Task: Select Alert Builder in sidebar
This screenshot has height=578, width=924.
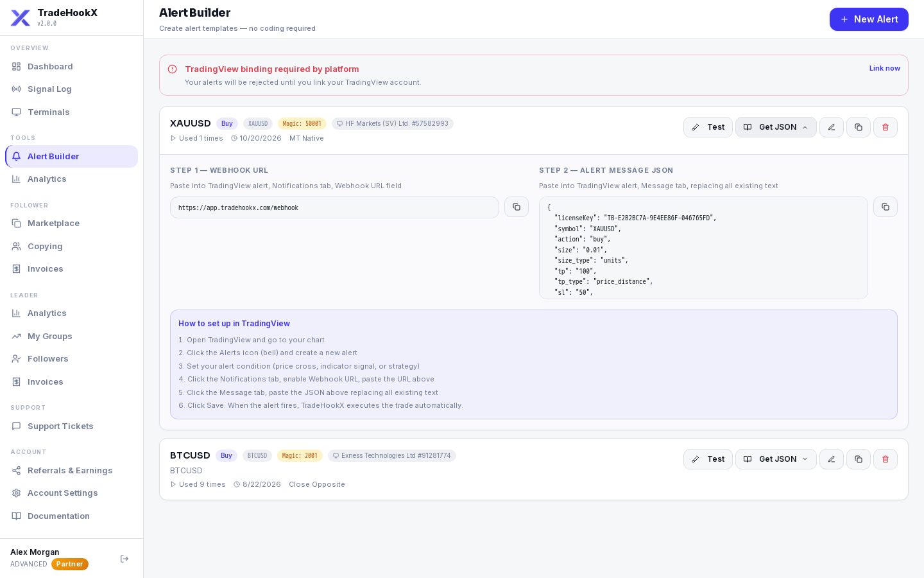Action: tap(71, 157)
